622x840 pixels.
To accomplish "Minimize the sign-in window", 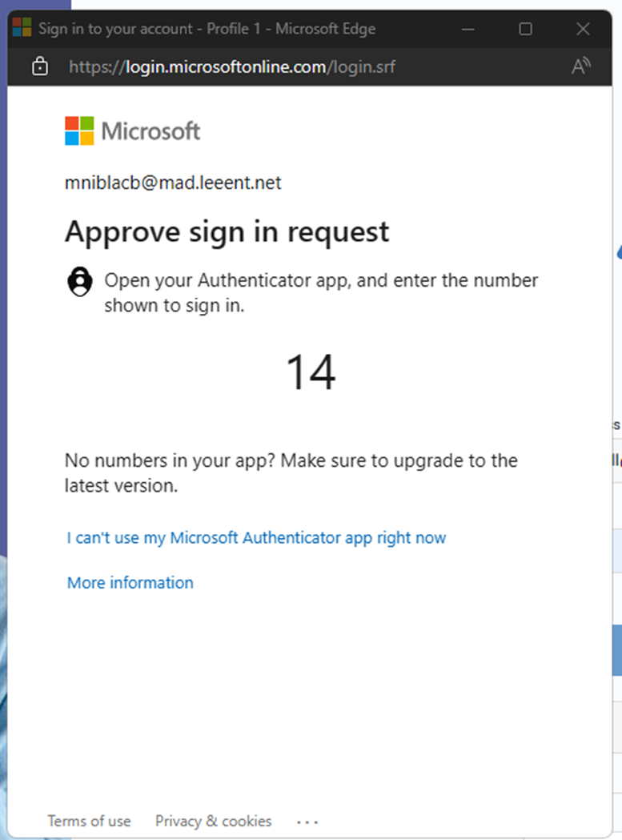I will tap(468, 29).
